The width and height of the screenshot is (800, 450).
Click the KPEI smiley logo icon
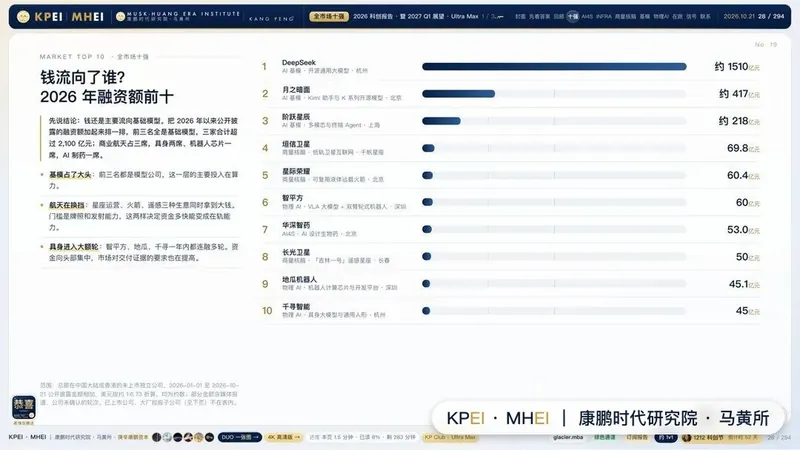point(23,17)
